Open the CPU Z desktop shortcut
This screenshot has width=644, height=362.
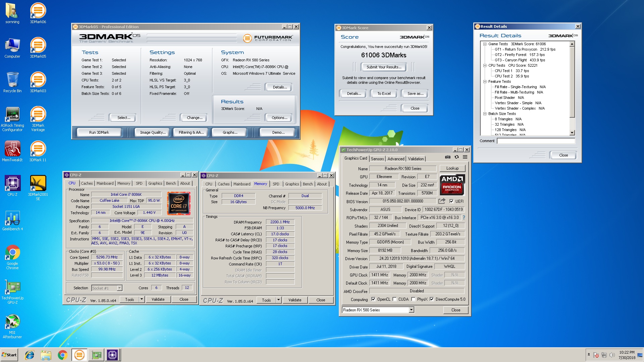pyautogui.click(x=12, y=186)
